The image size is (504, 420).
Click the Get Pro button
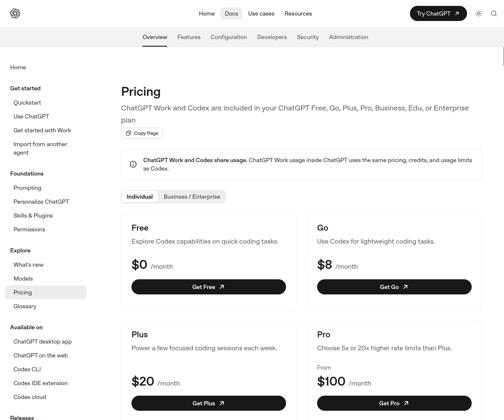[394, 403]
